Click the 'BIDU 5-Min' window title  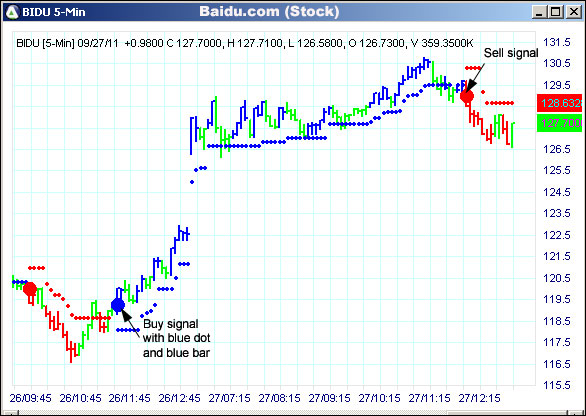(x=54, y=12)
